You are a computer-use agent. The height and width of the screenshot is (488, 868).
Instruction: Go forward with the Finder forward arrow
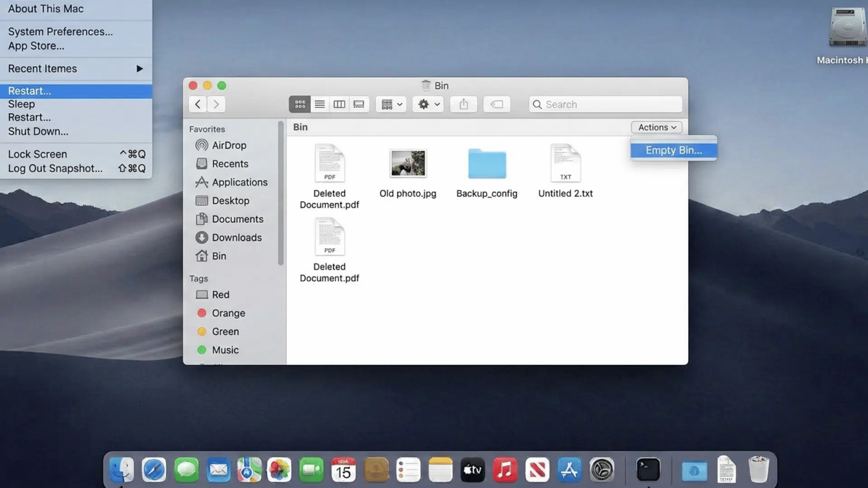(216, 104)
